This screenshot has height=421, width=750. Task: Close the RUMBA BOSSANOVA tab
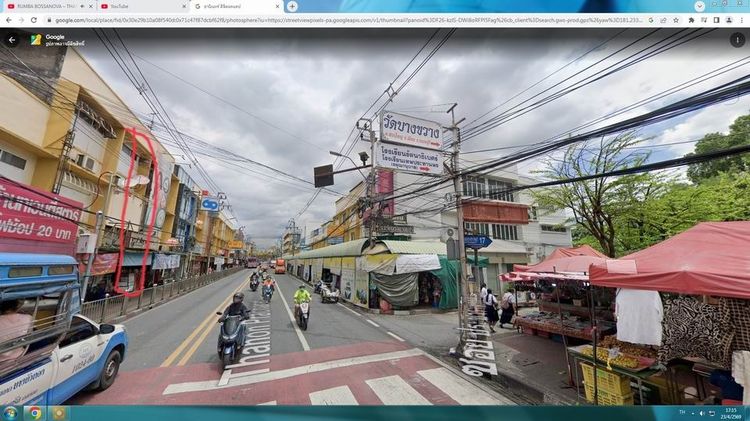[91, 6]
